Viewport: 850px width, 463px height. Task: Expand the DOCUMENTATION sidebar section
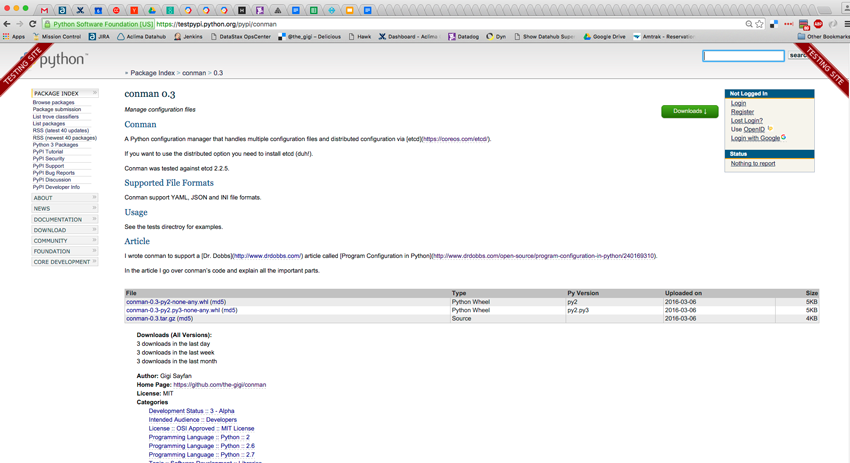(65, 219)
